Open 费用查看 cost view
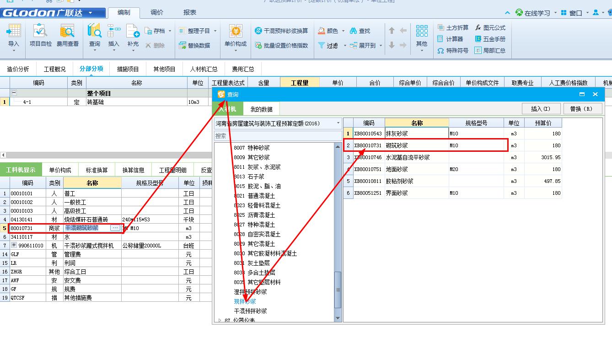The image size is (612, 364). click(68, 37)
